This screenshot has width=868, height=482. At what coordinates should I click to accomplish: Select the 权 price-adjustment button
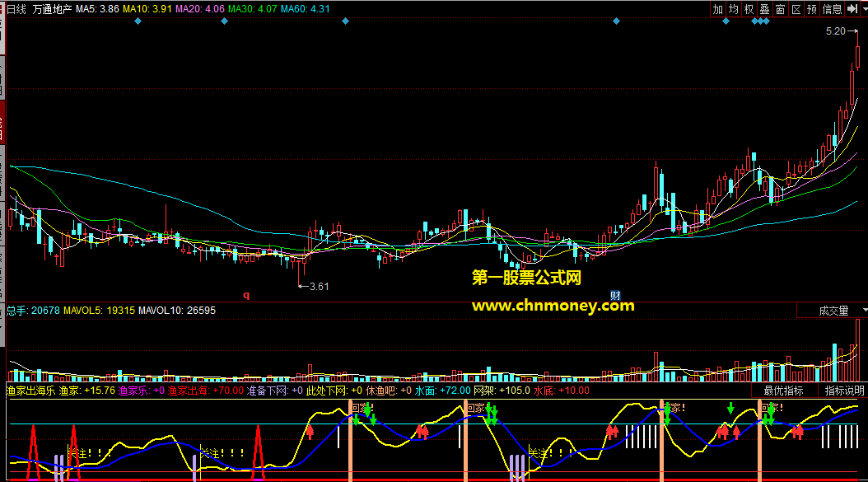click(x=749, y=9)
